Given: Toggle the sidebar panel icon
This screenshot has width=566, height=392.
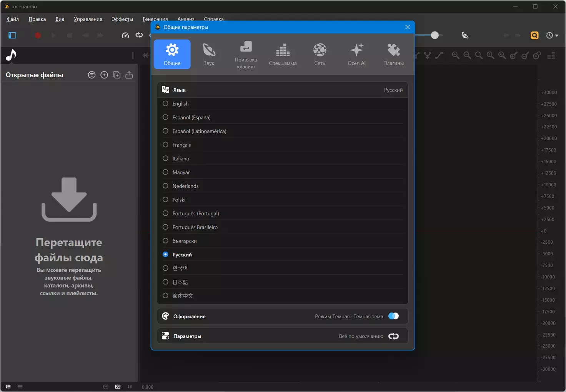Looking at the screenshot, I should pos(12,35).
